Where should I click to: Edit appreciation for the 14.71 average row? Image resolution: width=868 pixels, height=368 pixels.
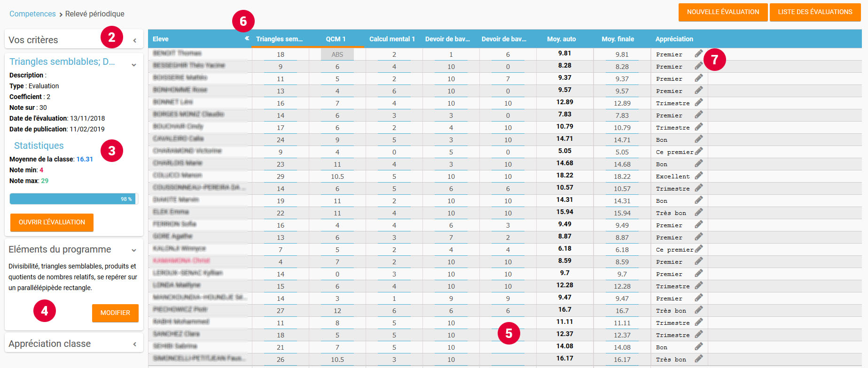699,139
